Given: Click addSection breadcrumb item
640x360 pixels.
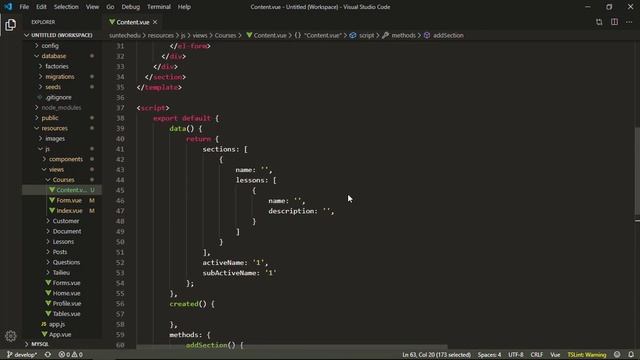Looking at the screenshot, I should pyautogui.click(x=448, y=36).
